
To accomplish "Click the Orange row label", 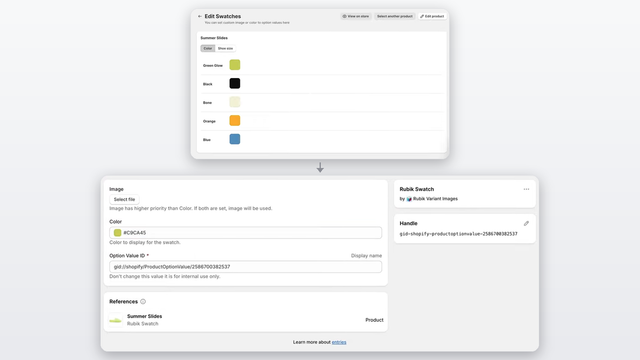I will [209, 121].
